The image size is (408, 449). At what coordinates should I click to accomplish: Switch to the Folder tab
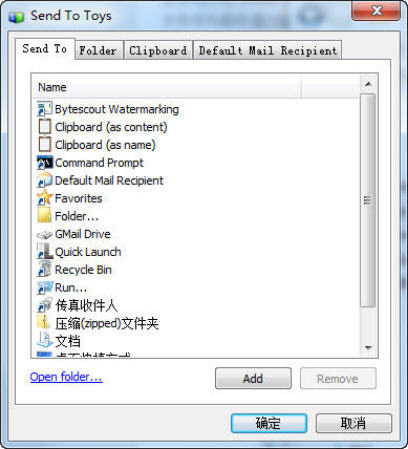coord(99,51)
